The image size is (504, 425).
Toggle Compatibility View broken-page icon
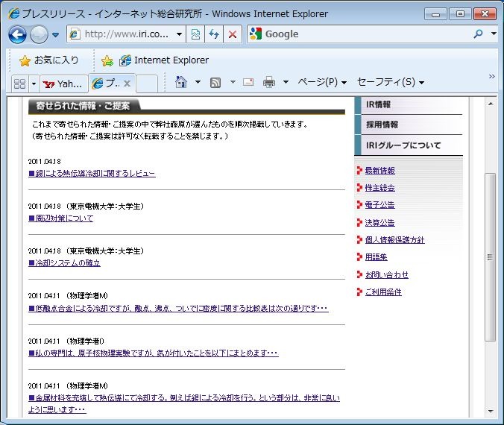pos(195,34)
